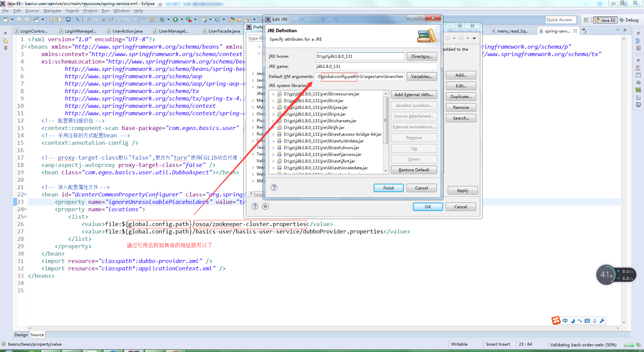Collapse the property fold marker at line 24
Image resolution: width=644 pixels, height=352 pixels.
[x=25, y=209]
